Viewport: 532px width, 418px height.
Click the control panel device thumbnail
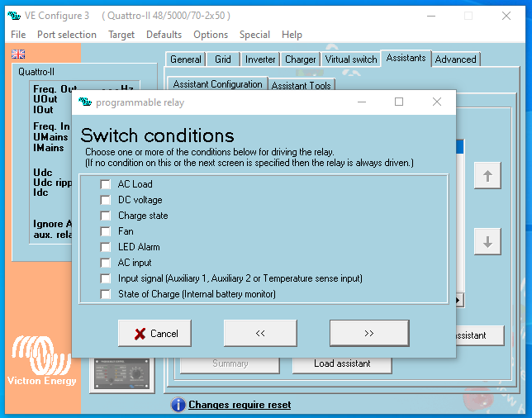(x=122, y=374)
